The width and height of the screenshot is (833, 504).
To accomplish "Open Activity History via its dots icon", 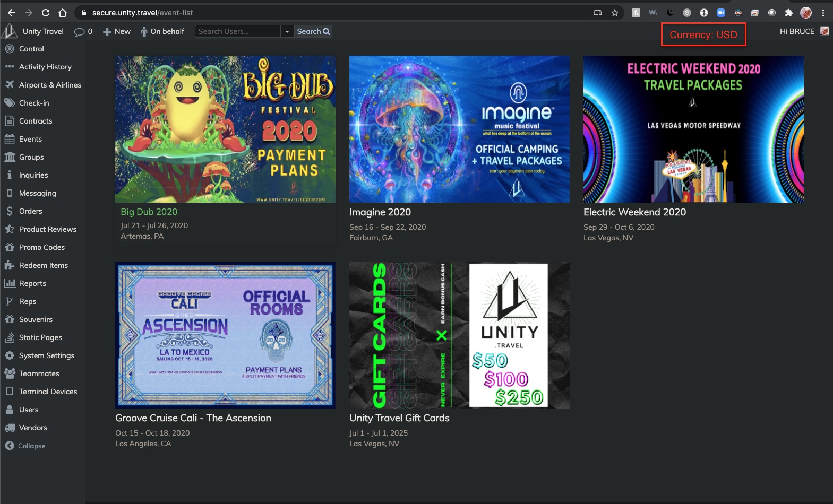I will 10,67.
